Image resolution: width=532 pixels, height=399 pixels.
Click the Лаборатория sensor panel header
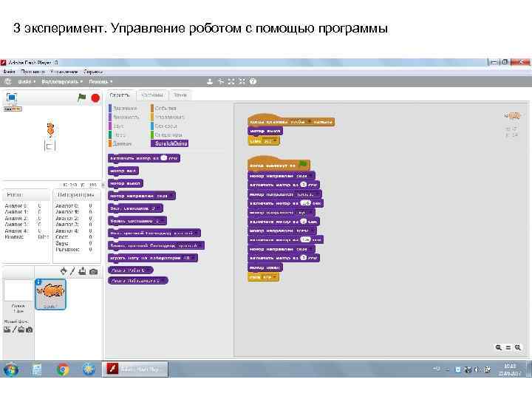point(76,195)
